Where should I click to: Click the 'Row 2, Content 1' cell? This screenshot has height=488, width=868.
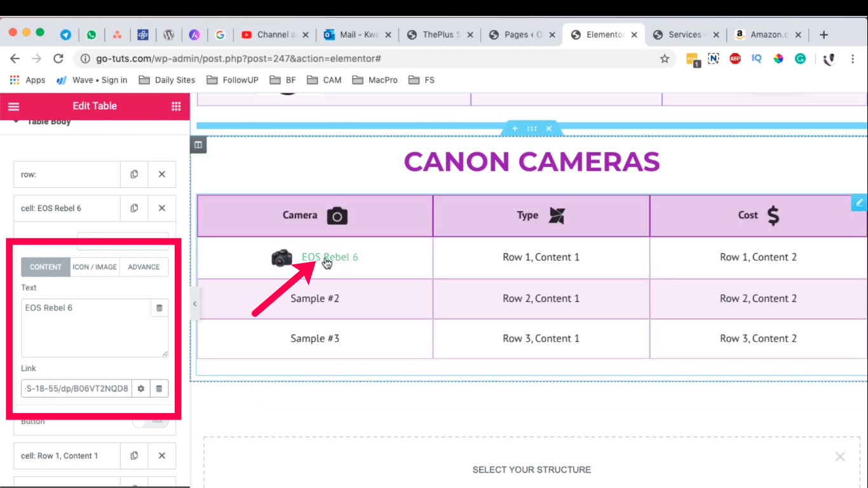(x=541, y=299)
